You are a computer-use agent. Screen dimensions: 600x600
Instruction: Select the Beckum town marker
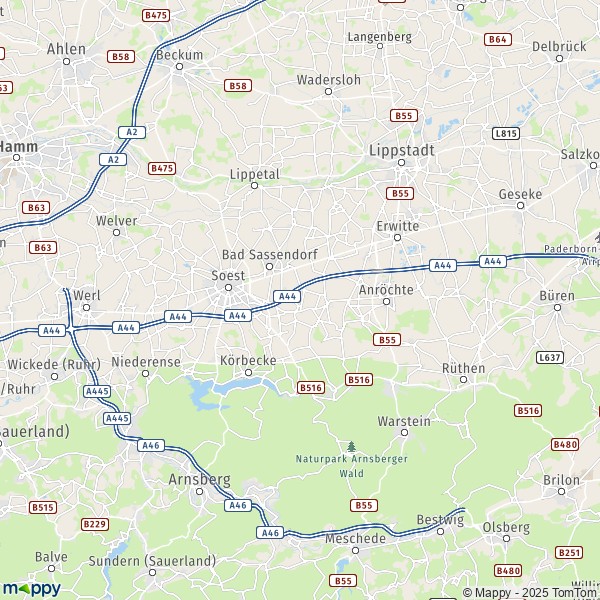tap(179, 67)
